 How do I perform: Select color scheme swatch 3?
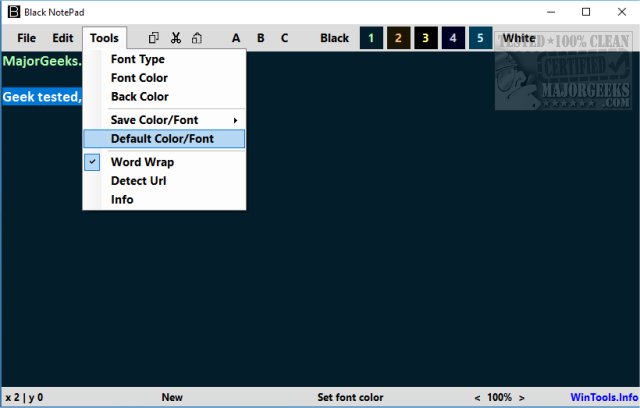(426, 38)
